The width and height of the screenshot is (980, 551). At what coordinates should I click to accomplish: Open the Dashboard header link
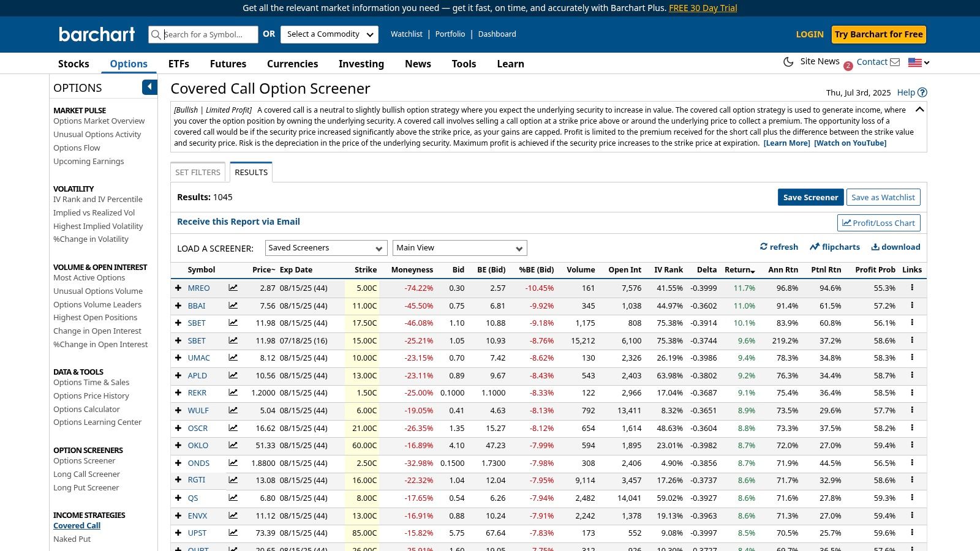pyautogui.click(x=497, y=34)
